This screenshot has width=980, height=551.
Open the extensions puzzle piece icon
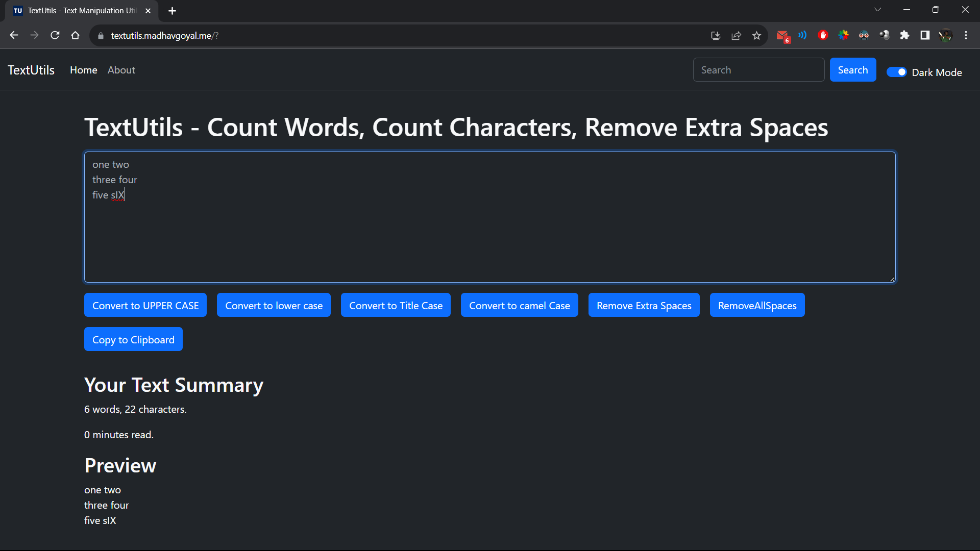904,35
